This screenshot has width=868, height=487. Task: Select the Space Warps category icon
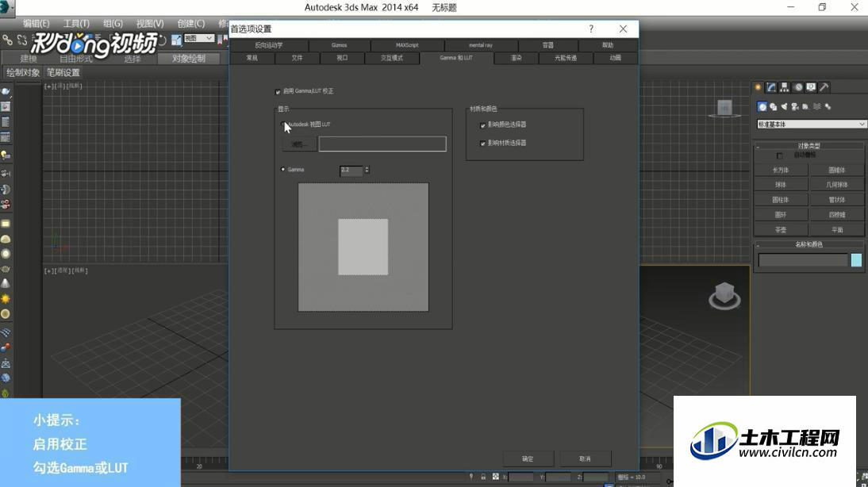[x=817, y=107]
